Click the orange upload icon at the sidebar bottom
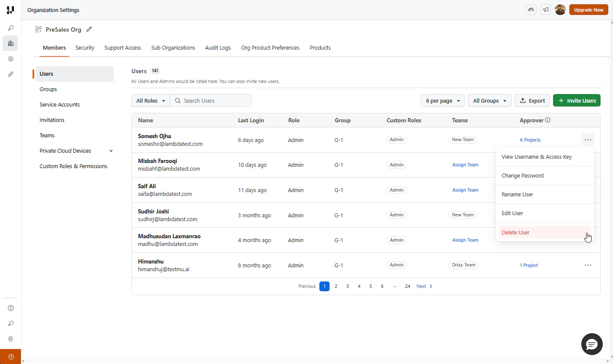This screenshot has height=364, width=613. point(11,357)
